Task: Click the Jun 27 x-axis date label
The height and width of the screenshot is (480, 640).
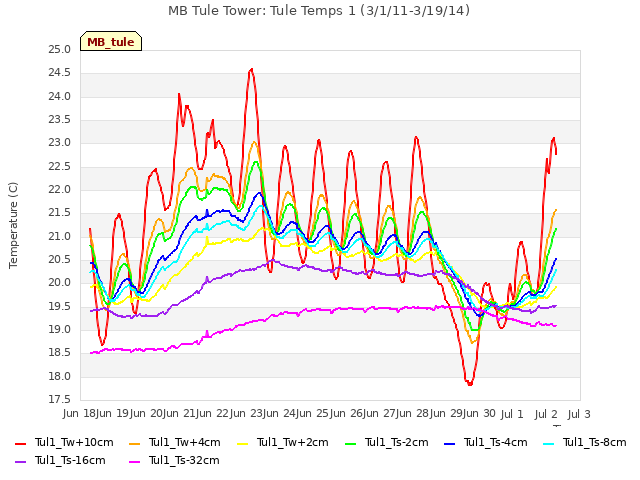Action: point(380,414)
